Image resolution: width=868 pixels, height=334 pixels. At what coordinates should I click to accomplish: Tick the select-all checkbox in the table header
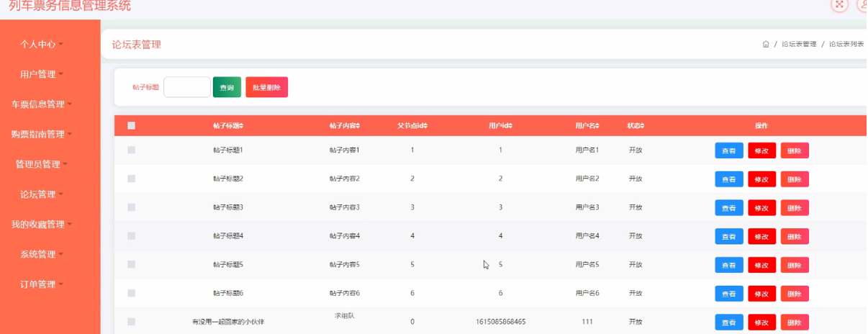[131, 126]
